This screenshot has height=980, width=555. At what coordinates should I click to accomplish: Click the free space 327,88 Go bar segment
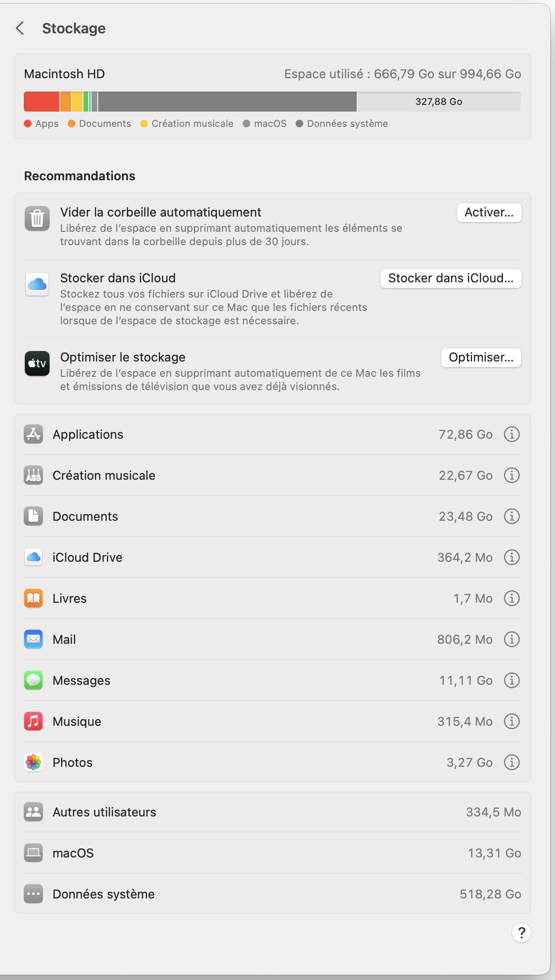click(439, 102)
